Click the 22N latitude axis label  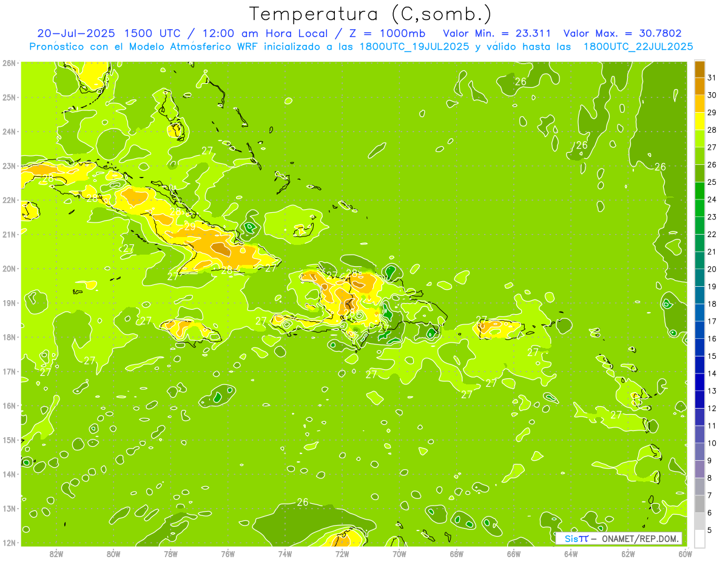point(9,199)
